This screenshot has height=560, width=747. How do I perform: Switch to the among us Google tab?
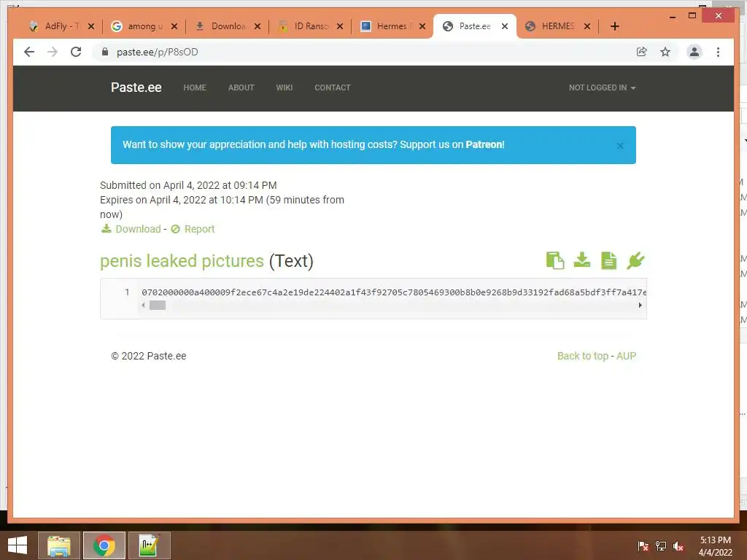145,26
